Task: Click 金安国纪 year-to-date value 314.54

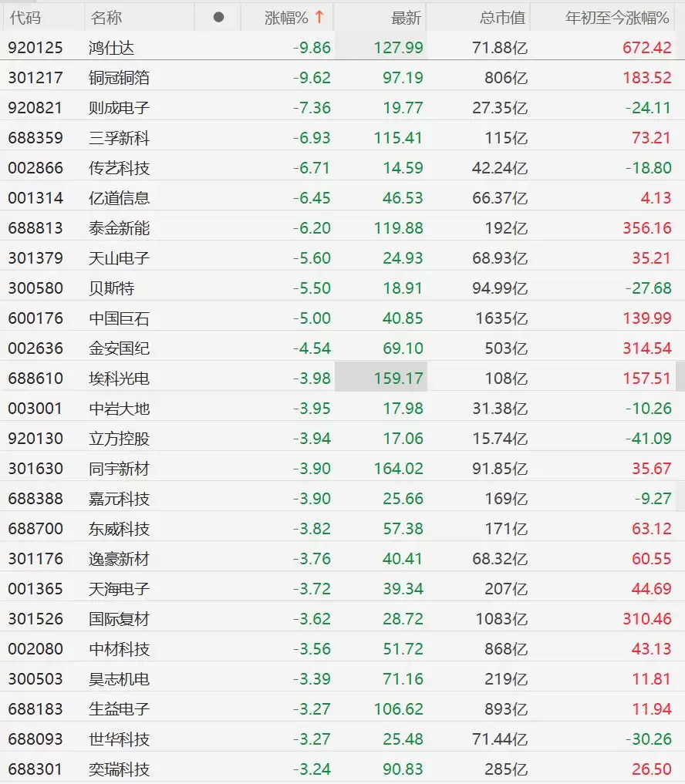Action: 646,348
